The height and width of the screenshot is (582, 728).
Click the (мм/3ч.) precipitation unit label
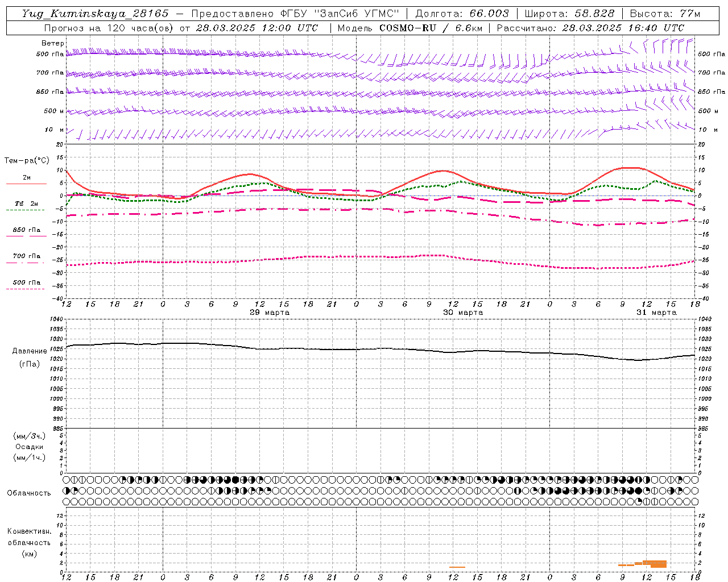click(30, 436)
